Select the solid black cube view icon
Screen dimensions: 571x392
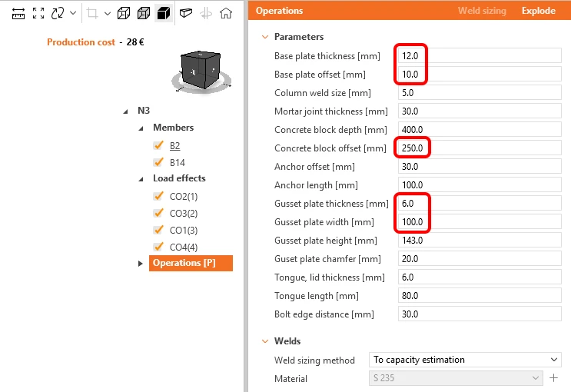pyautogui.click(x=164, y=14)
